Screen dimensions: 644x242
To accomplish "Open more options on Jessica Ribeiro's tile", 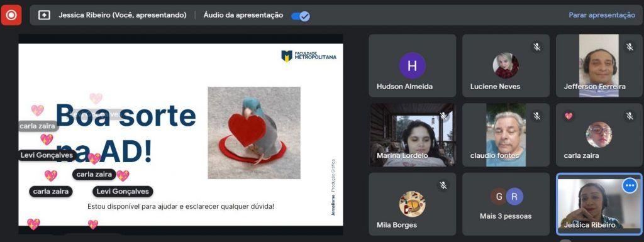I will 630,186.
